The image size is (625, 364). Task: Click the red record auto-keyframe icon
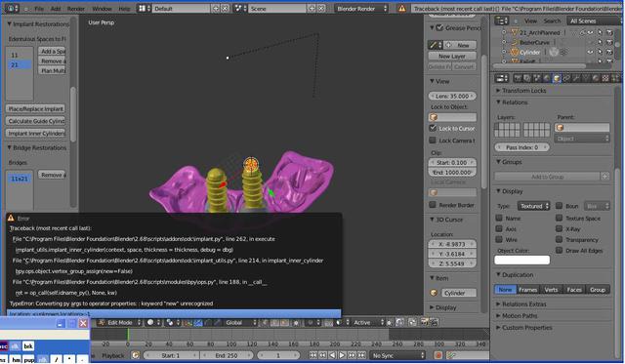click(438, 355)
